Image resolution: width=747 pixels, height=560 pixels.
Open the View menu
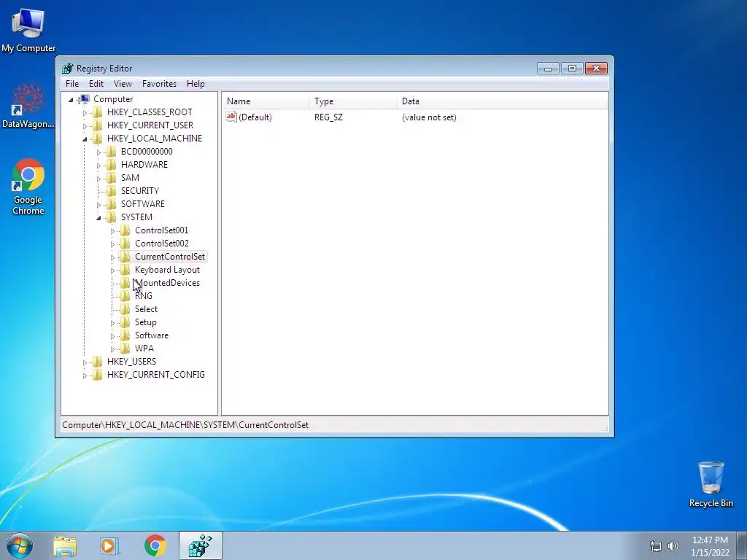click(x=123, y=84)
